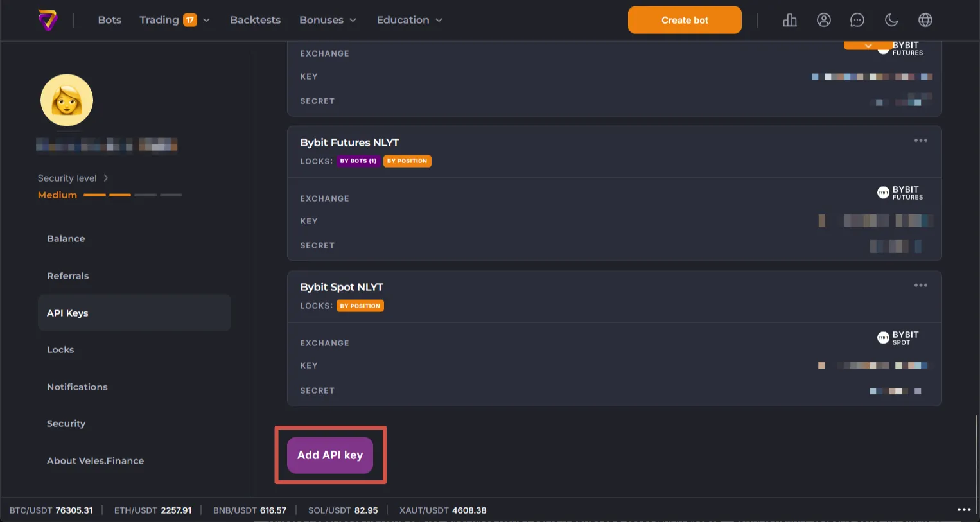Viewport: 980px width, 522px height.
Task: Click the user avatar image
Action: point(67,100)
